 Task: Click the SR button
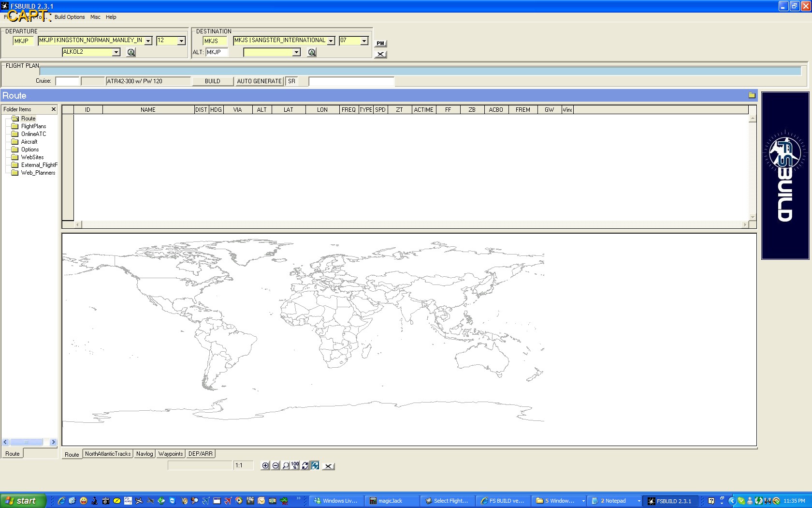point(291,81)
